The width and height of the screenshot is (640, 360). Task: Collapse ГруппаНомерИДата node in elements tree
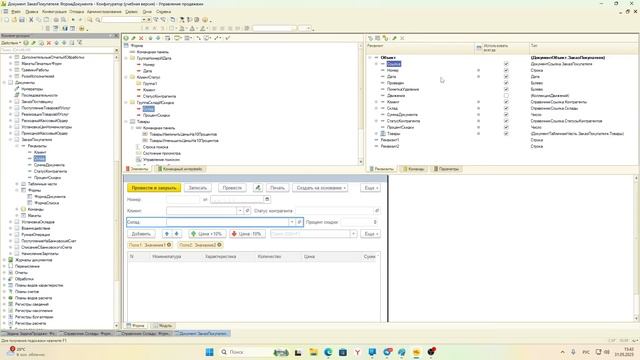(127, 58)
